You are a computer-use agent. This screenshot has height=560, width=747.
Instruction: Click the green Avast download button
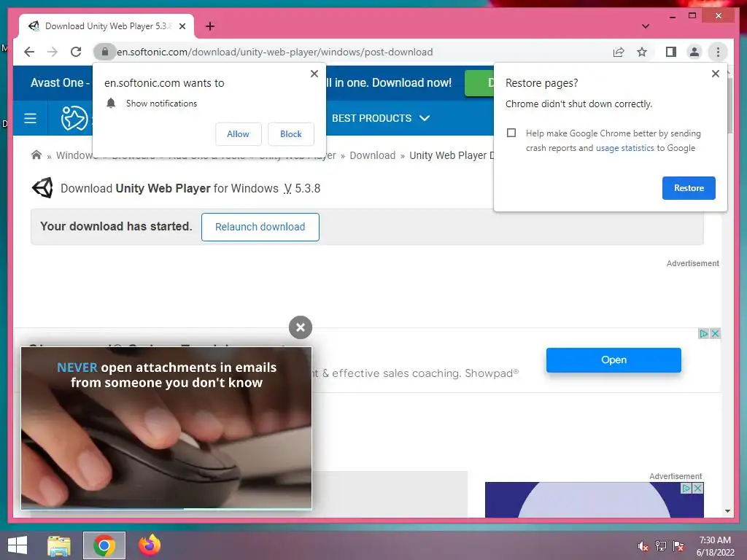point(479,83)
